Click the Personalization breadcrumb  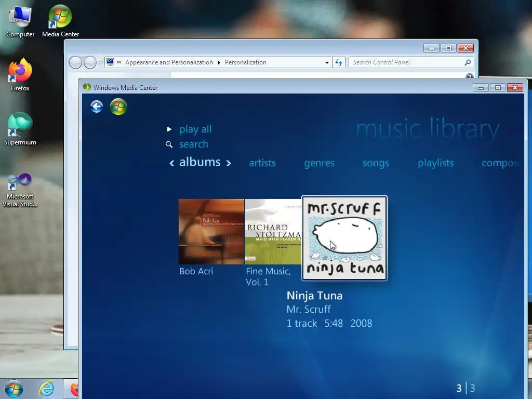click(x=246, y=62)
